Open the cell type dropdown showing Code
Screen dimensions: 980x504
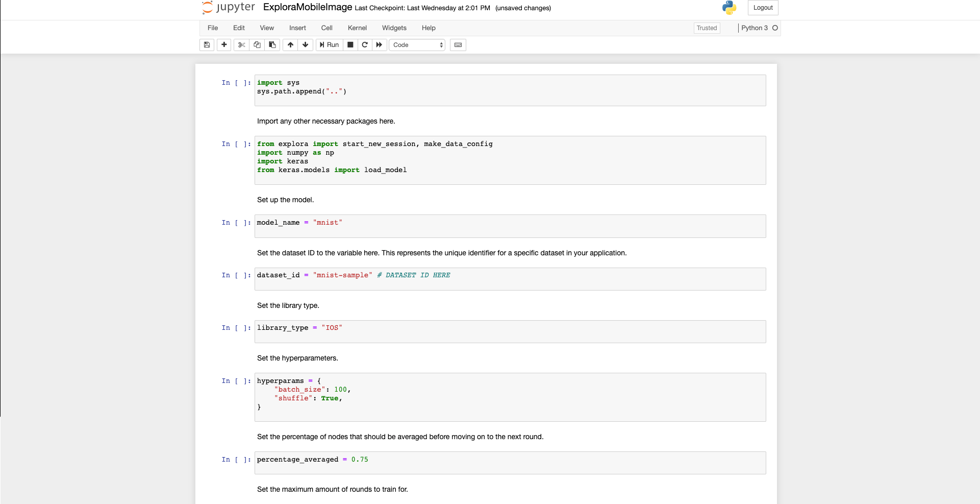click(x=417, y=45)
